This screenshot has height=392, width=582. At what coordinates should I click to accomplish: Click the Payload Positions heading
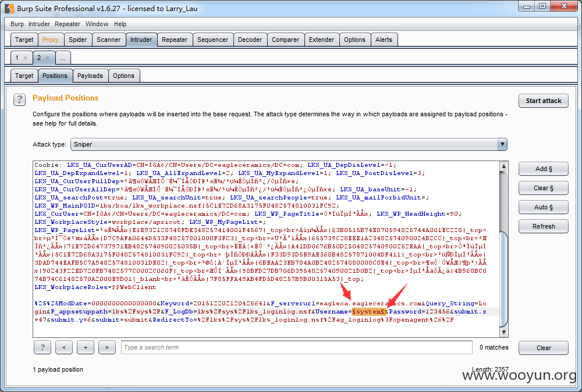pos(65,98)
